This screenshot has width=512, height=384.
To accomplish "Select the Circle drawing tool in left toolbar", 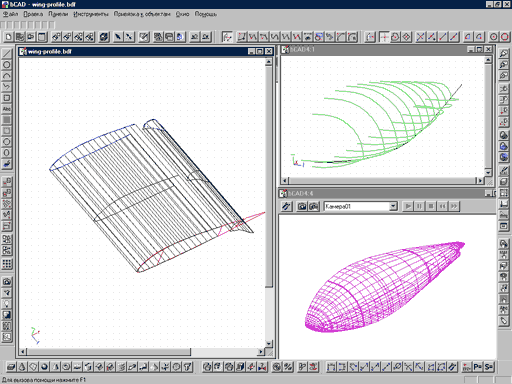I will [7, 65].
